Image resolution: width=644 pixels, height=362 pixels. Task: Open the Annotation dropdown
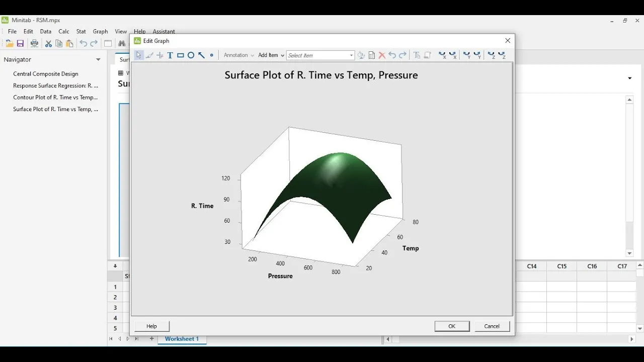coord(239,55)
